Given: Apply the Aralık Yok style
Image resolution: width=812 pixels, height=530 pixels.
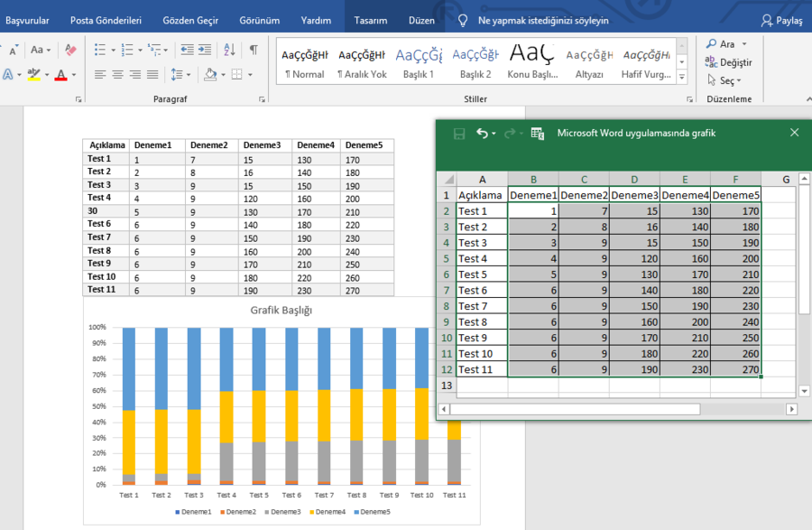Looking at the screenshot, I should pos(362,64).
